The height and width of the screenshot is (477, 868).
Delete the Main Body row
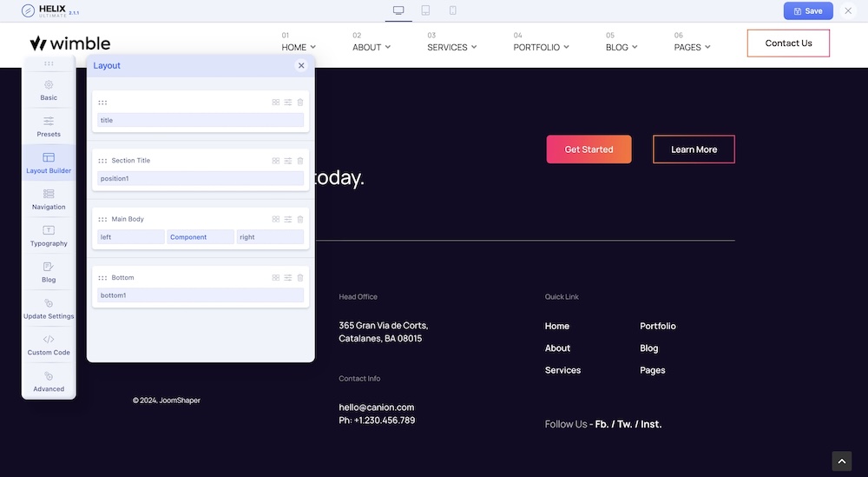[300, 219]
